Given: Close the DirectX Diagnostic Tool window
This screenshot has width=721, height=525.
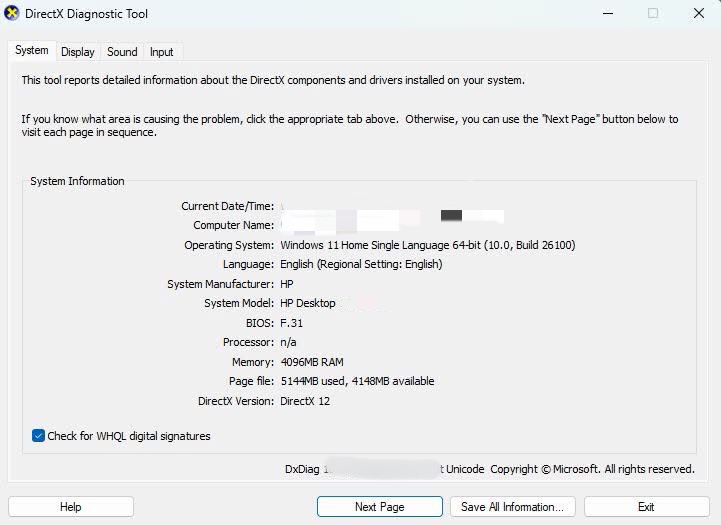Looking at the screenshot, I should tap(698, 13).
